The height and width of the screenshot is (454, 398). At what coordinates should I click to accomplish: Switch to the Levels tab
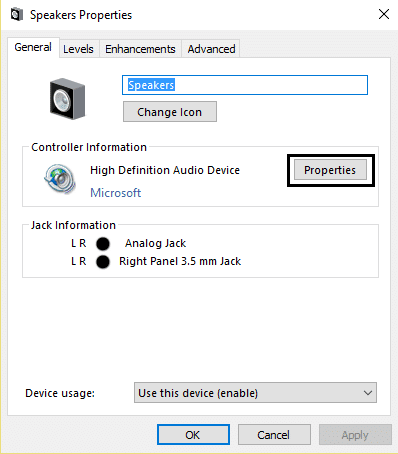pyautogui.click(x=78, y=49)
